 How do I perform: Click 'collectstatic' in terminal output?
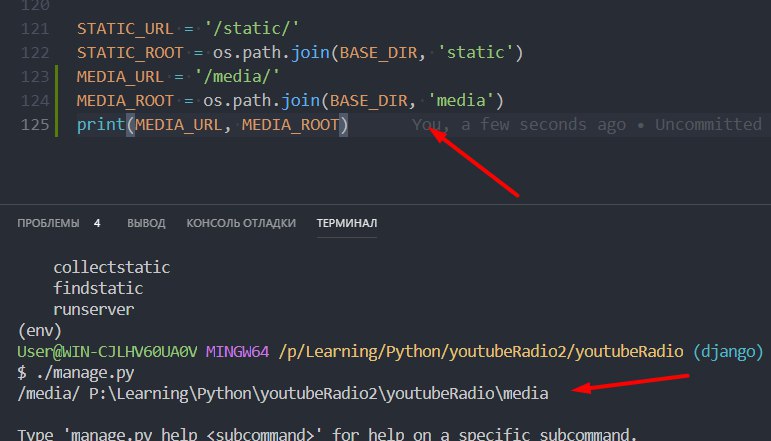[112, 267]
